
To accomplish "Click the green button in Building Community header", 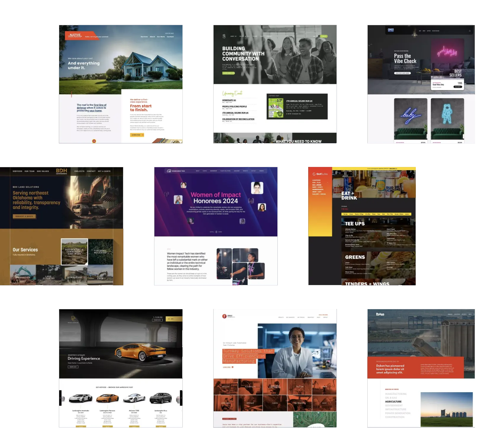I will coord(324,36).
